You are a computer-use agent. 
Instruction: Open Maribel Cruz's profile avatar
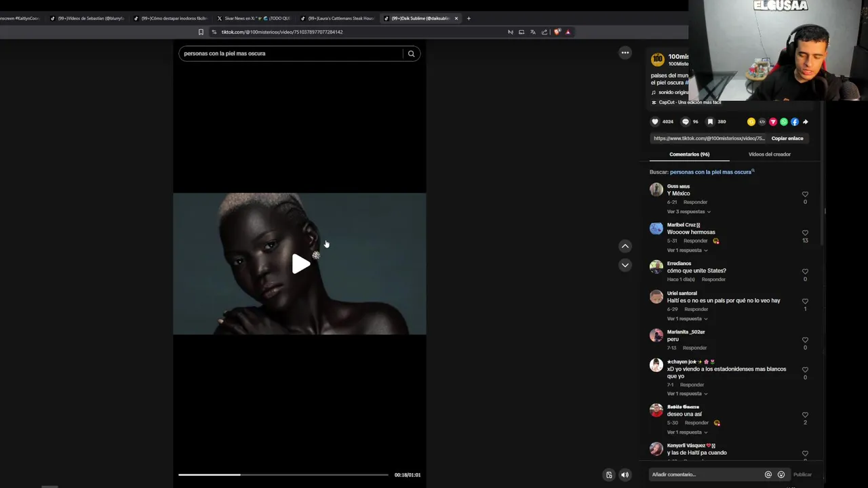point(656,228)
